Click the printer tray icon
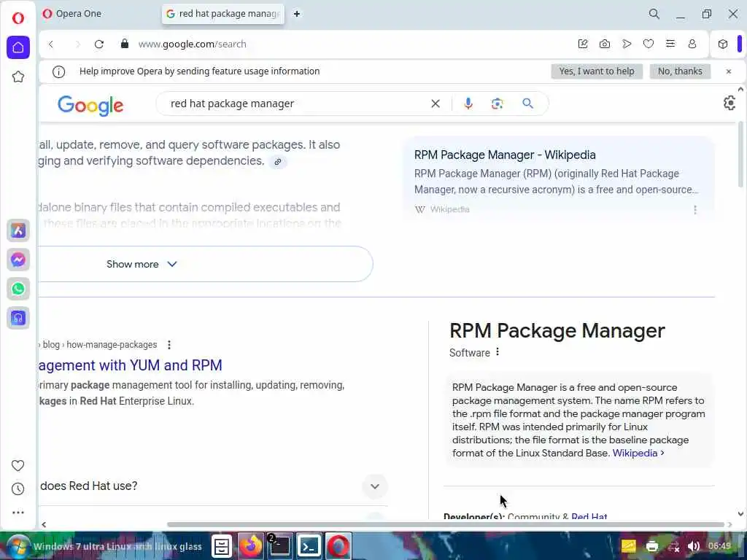Viewport: 747px width, 560px height. (652, 546)
